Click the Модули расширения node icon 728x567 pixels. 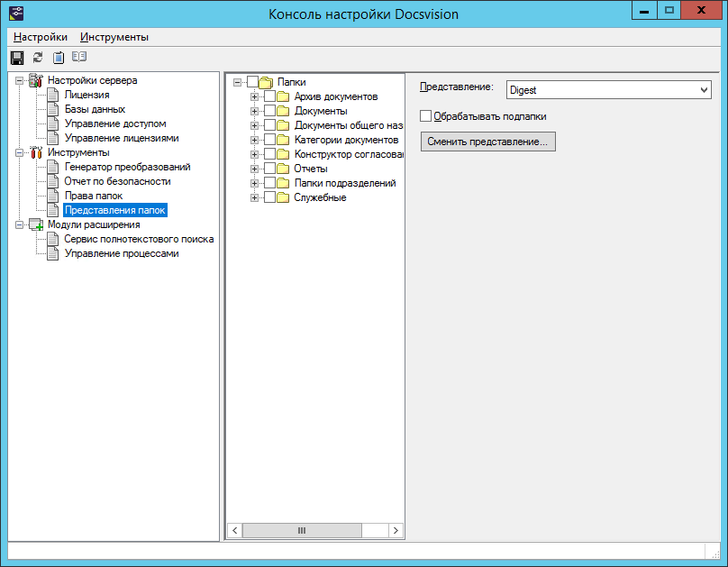[36, 225]
